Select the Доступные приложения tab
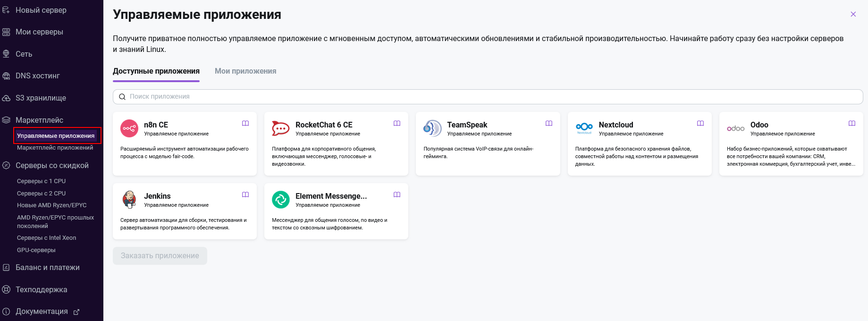The width and height of the screenshot is (868, 321). (156, 71)
